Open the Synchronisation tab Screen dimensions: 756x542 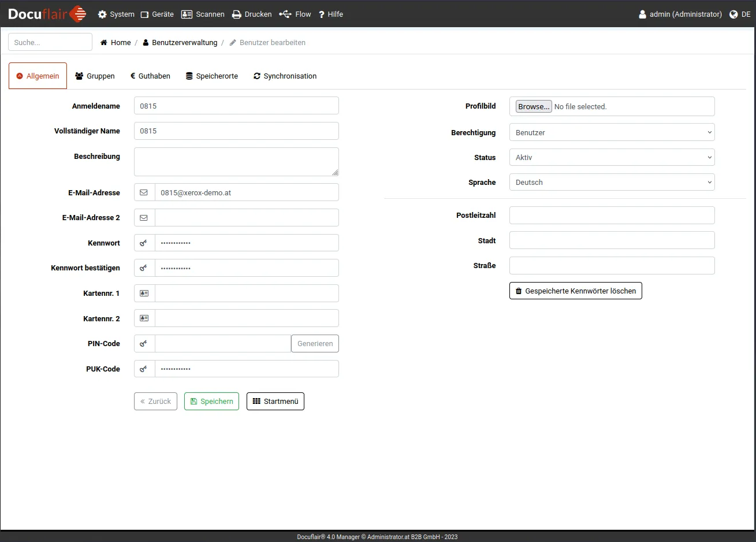[285, 76]
